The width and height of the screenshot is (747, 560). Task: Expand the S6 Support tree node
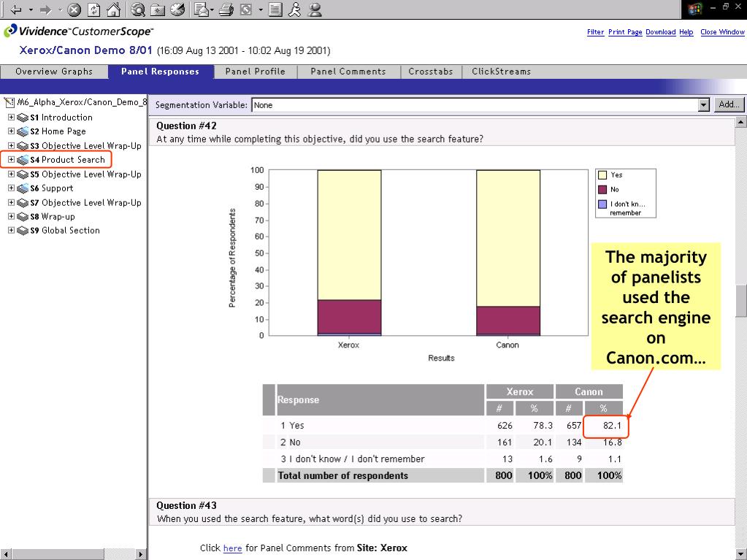[12, 188]
